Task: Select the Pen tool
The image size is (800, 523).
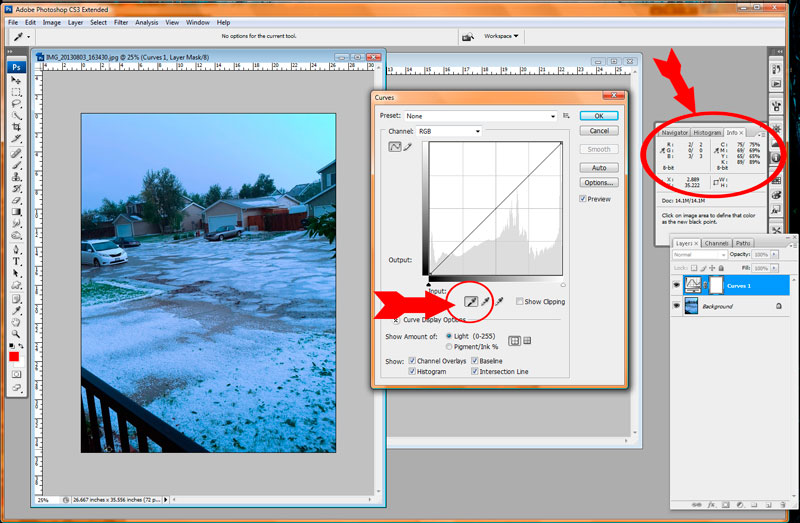Action: click(x=16, y=250)
